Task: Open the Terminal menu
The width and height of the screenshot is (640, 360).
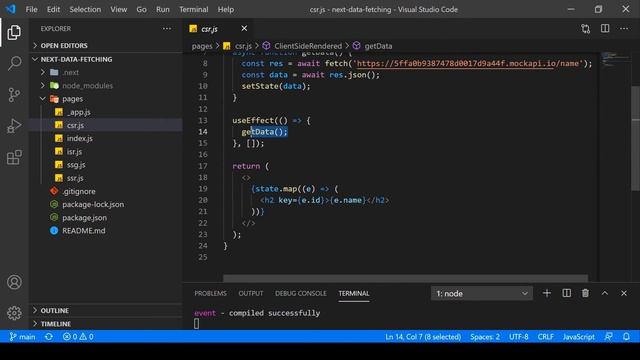Action: coord(193,9)
